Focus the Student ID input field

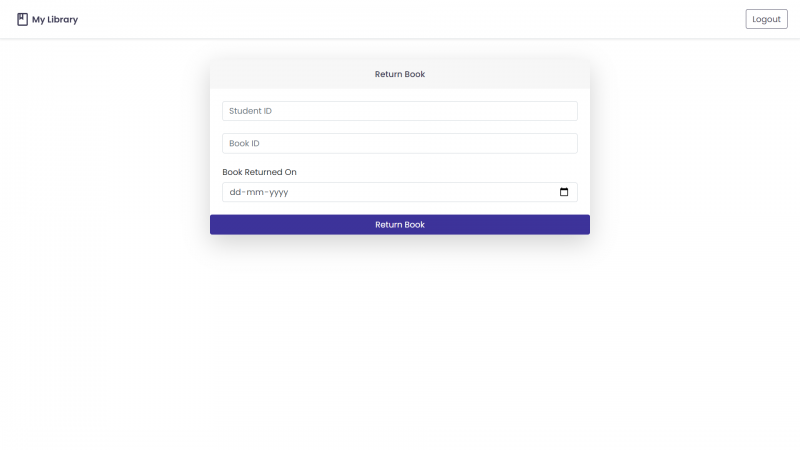(x=399, y=111)
